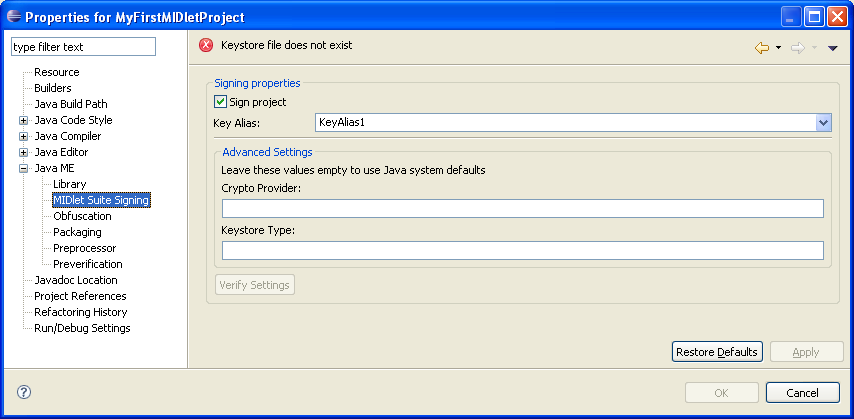Collapse the Java ME tree node
The width and height of the screenshot is (854, 419).
[x=23, y=168]
